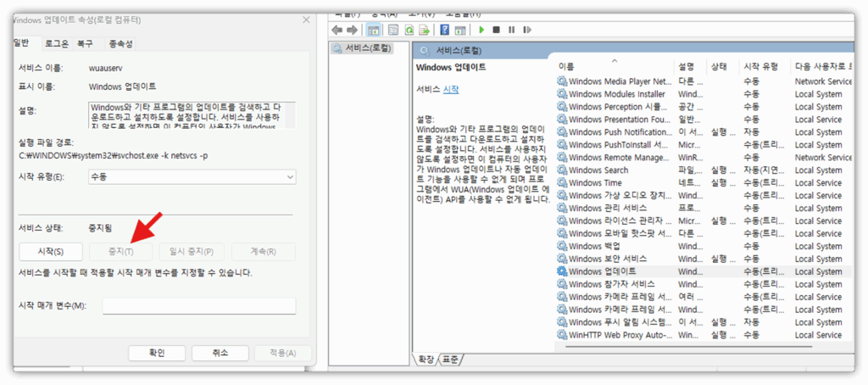Click the Refresh toolbar icon

[409, 30]
